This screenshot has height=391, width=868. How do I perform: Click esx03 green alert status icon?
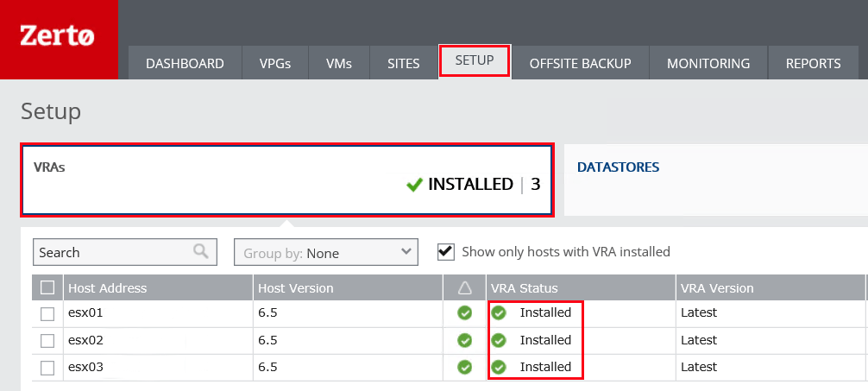465,367
